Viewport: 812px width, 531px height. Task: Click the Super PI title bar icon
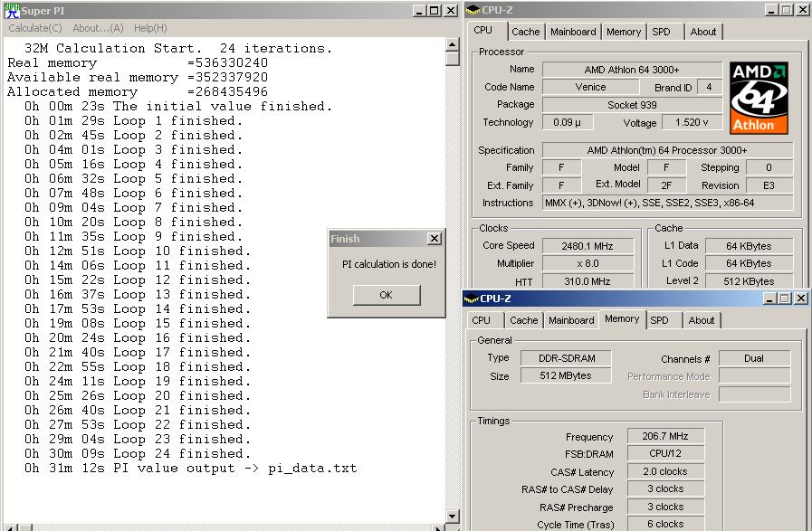point(12,10)
